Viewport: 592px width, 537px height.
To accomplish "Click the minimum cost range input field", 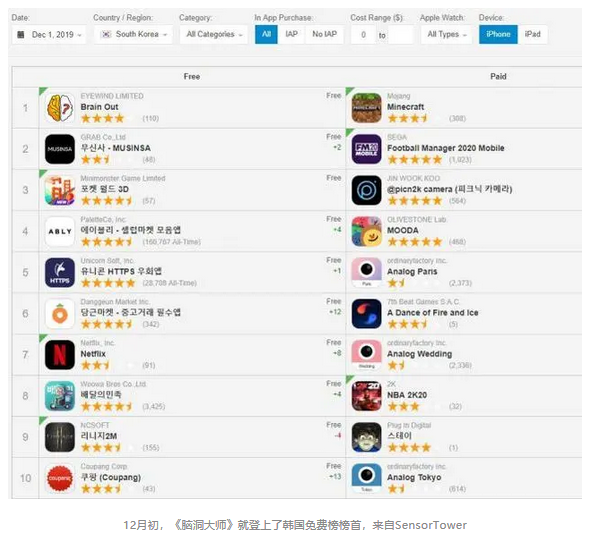I will coord(363,35).
